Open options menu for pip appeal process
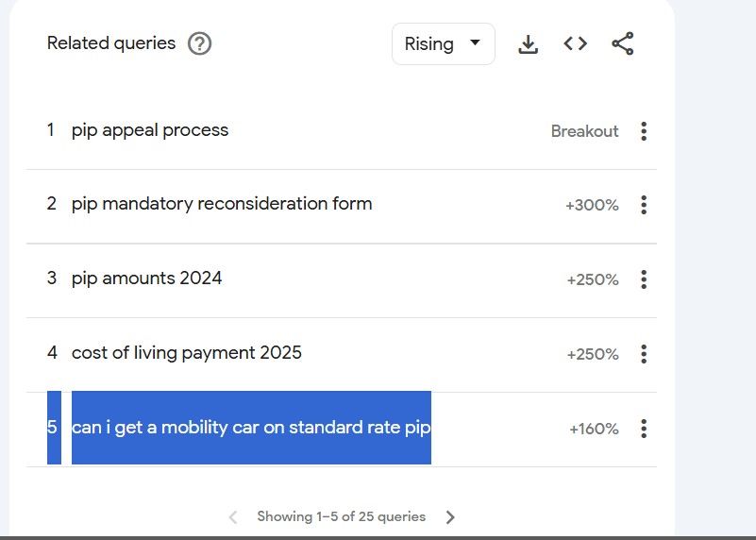 [x=644, y=131]
